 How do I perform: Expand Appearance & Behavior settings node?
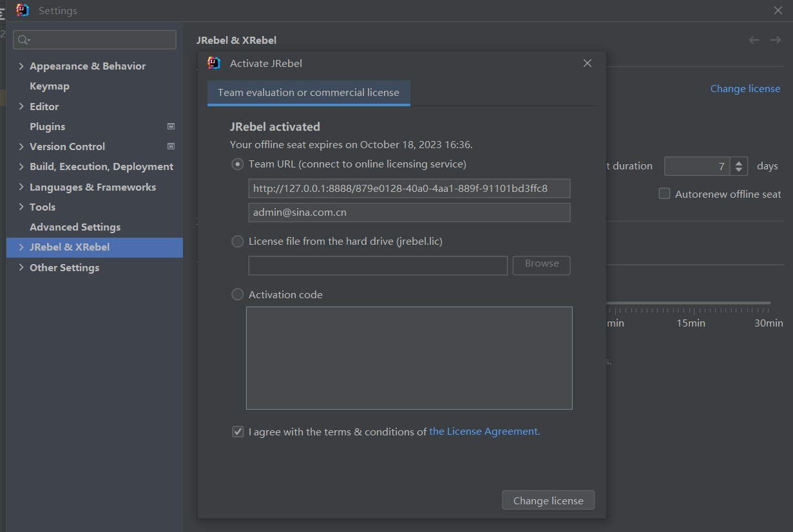tap(21, 66)
